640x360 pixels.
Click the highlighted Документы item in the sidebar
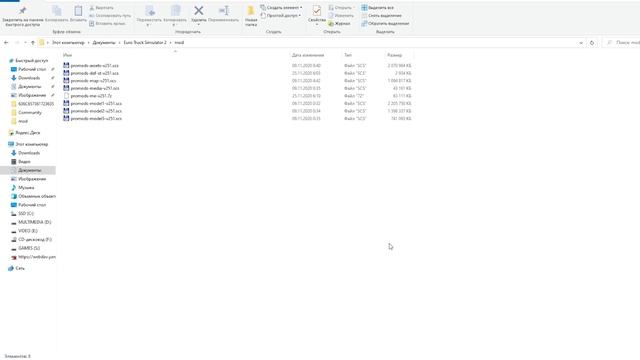28,170
